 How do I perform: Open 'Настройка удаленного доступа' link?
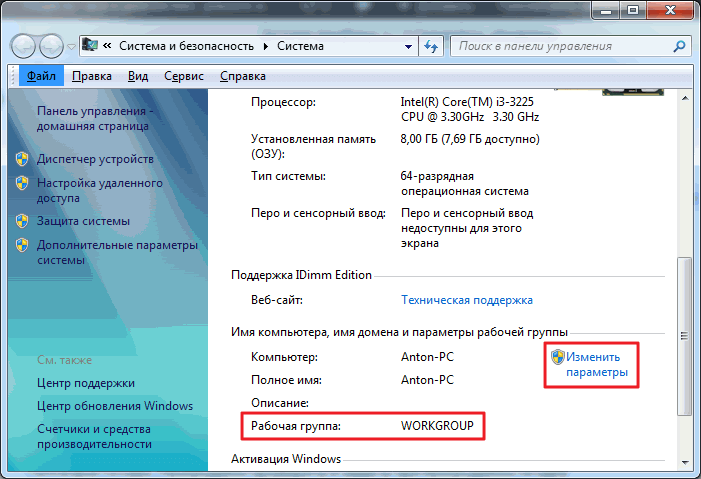(x=100, y=190)
